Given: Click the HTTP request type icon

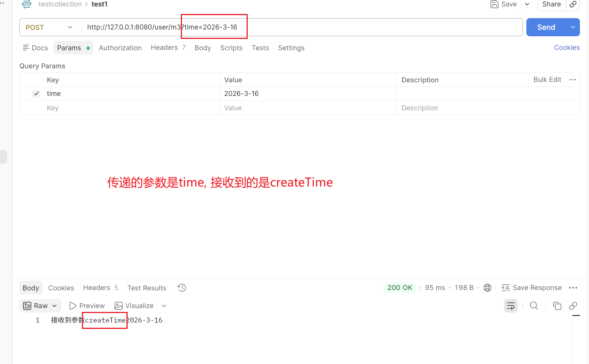Looking at the screenshot, I should point(27,5).
